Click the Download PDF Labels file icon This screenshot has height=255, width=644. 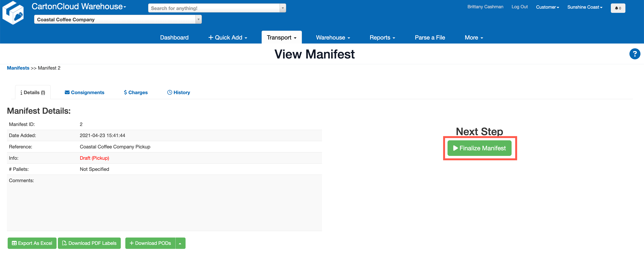pyautogui.click(x=65, y=243)
